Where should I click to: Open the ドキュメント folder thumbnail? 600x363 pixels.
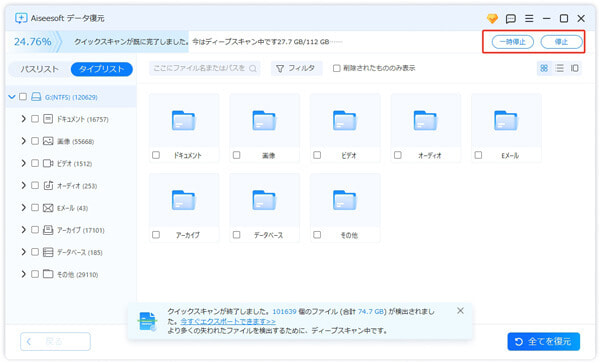point(184,120)
